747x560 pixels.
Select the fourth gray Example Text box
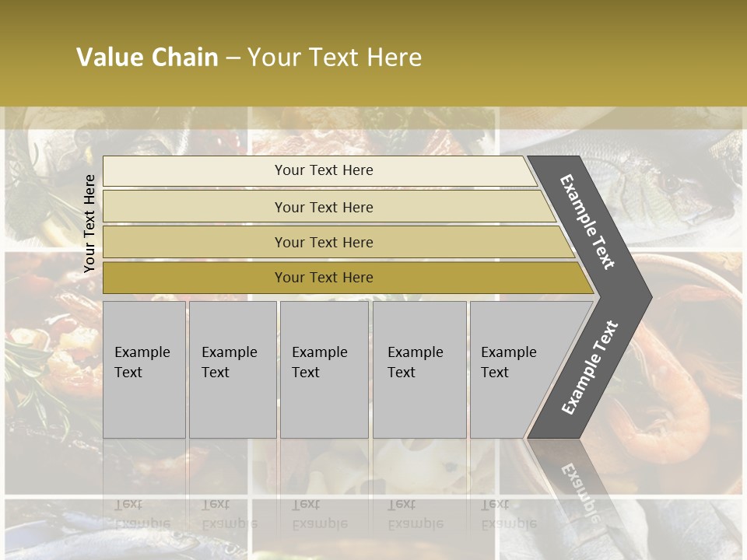(x=419, y=369)
